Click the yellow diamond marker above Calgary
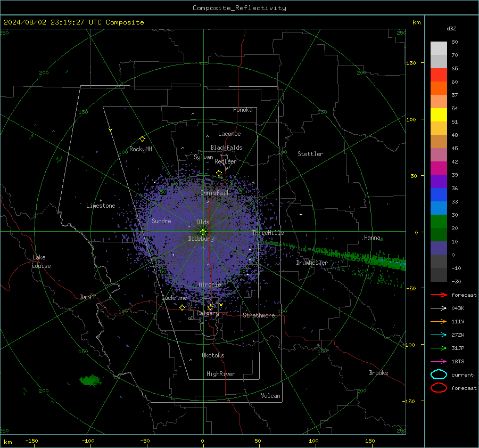 tap(210, 307)
